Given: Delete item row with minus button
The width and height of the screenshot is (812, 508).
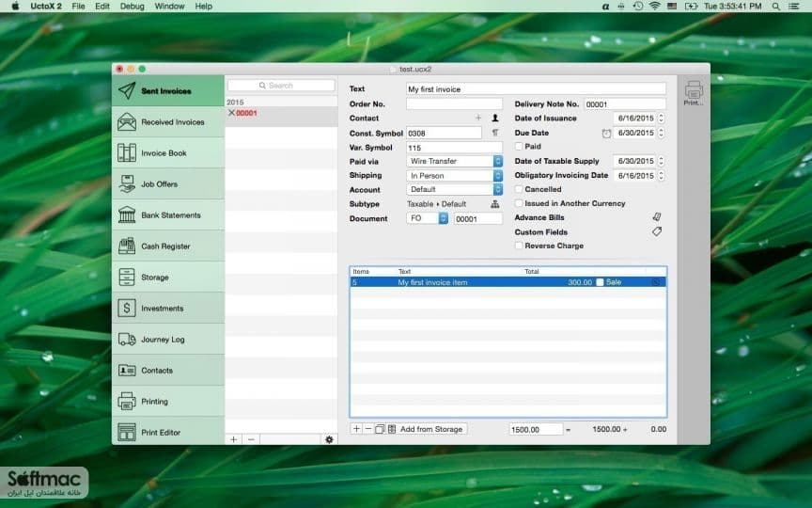Looking at the screenshot, I should [368, 429].
